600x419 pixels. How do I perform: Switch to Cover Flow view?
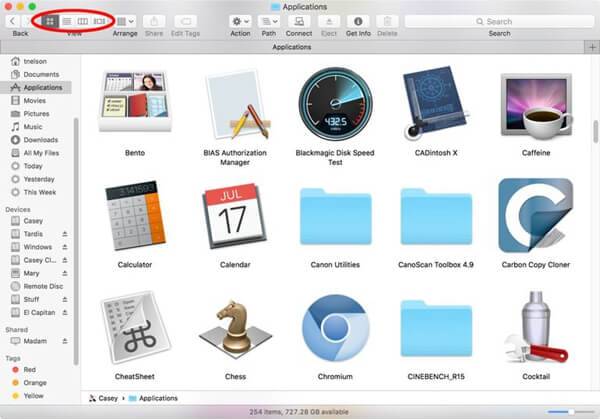tap(99, 21)
